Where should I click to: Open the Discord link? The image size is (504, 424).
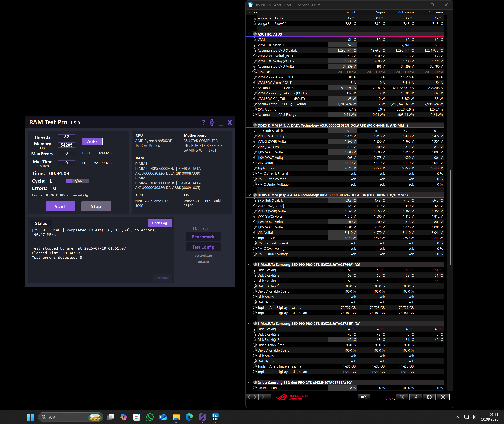point(203,262)
